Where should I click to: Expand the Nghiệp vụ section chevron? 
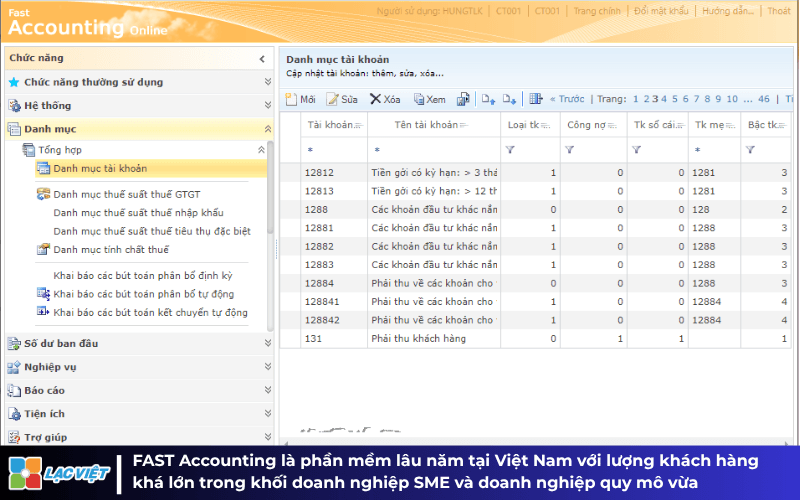[x=267, y=366]
